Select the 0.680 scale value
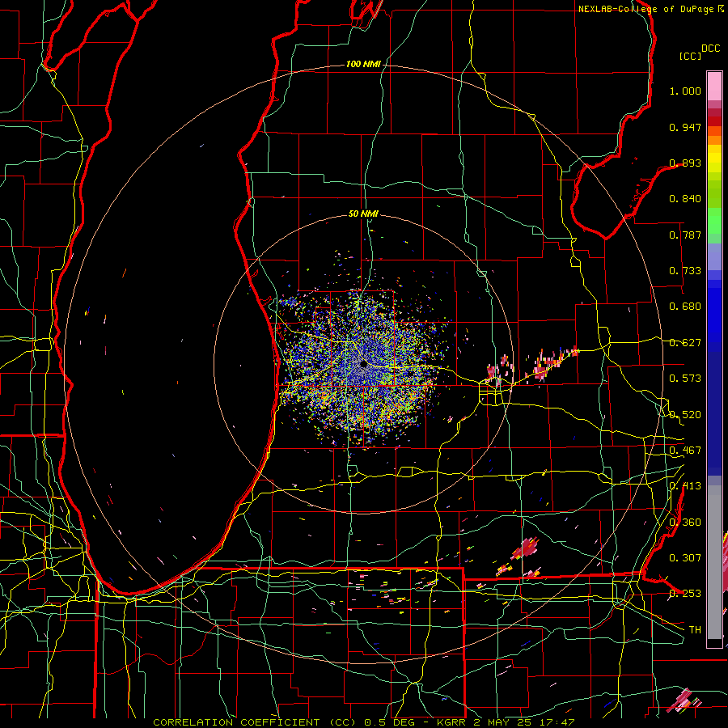This screenshot has height=728, width=728. pos(685,307)
